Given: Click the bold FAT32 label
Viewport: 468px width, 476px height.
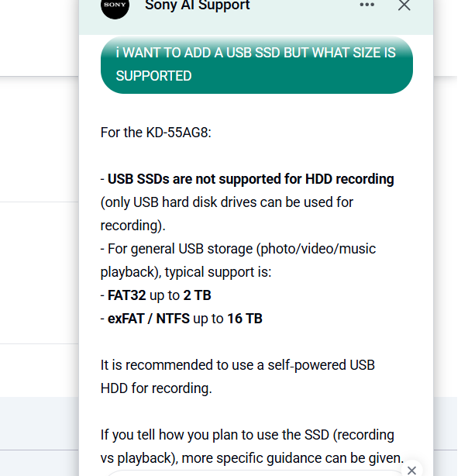Looking at the screenshot, I should click(126, 295).
